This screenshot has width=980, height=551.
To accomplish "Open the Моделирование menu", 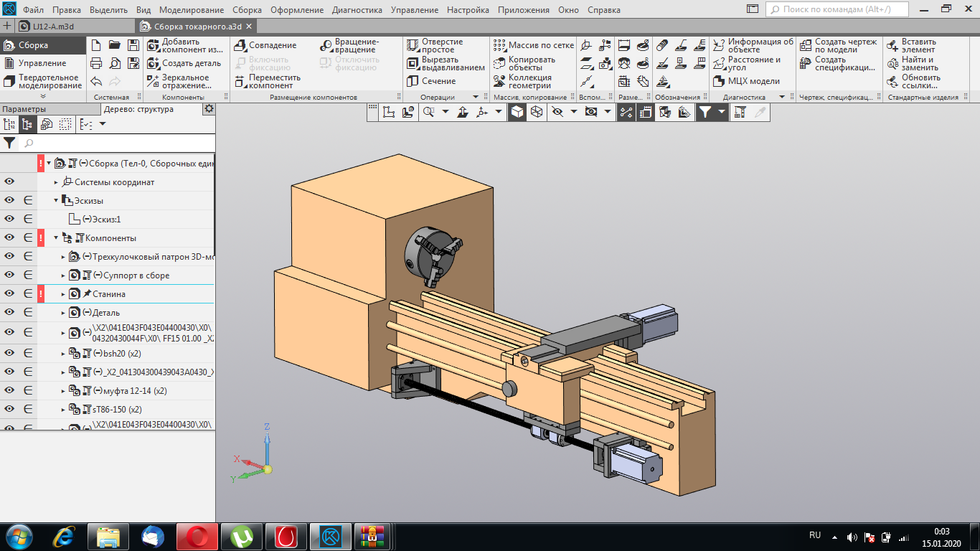I will tap(192, 10).
